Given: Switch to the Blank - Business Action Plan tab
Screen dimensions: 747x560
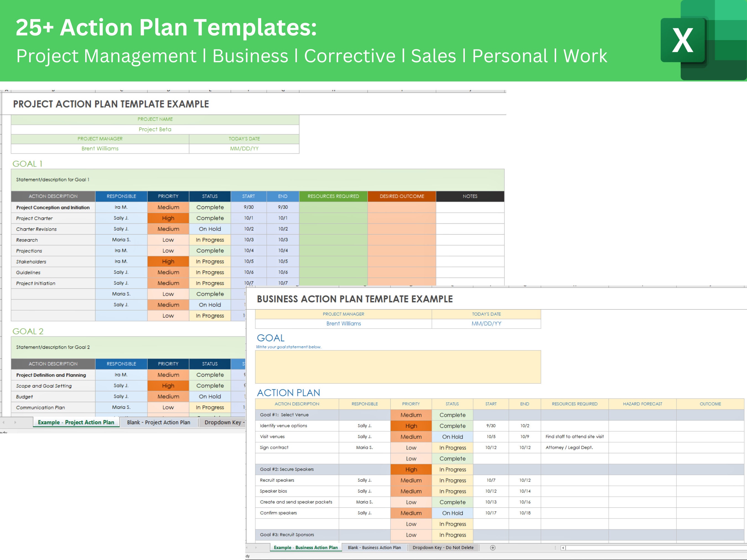Looking at the screenshot, I should (375, 548).
